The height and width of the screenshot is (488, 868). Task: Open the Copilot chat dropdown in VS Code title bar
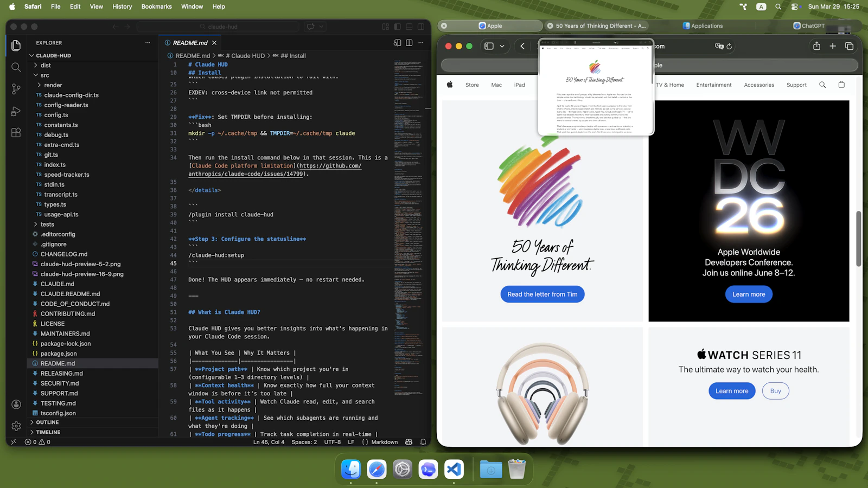pos(321,27)
